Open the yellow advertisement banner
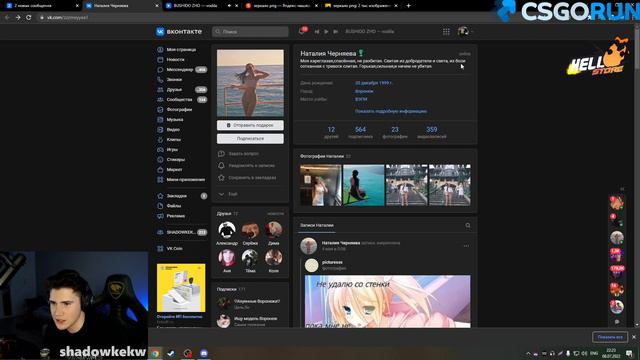 click(x=181, y=288)
